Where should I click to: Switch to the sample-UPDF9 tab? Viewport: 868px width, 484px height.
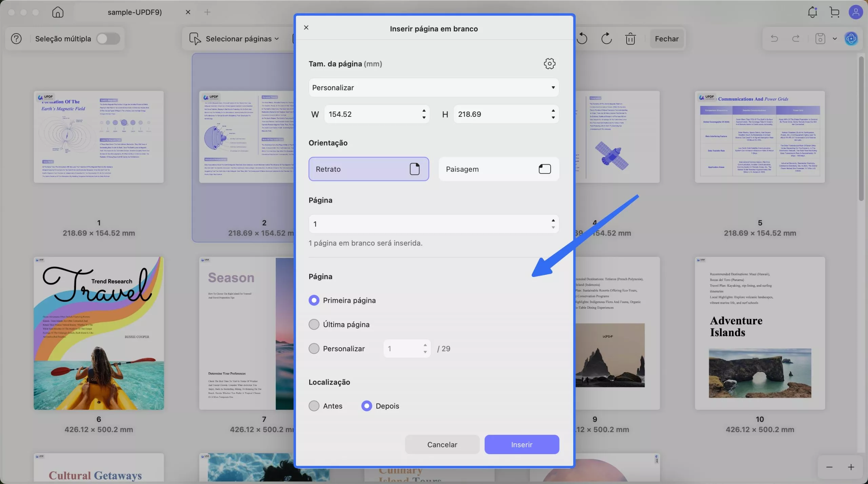134,12
